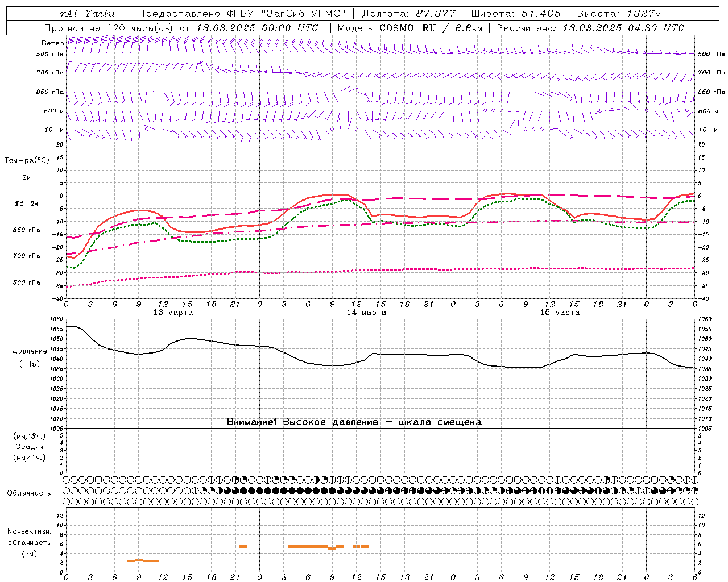Click the 10 м wind level label on left
This screenshot has height=582, width=728.
tap(55, 130)
